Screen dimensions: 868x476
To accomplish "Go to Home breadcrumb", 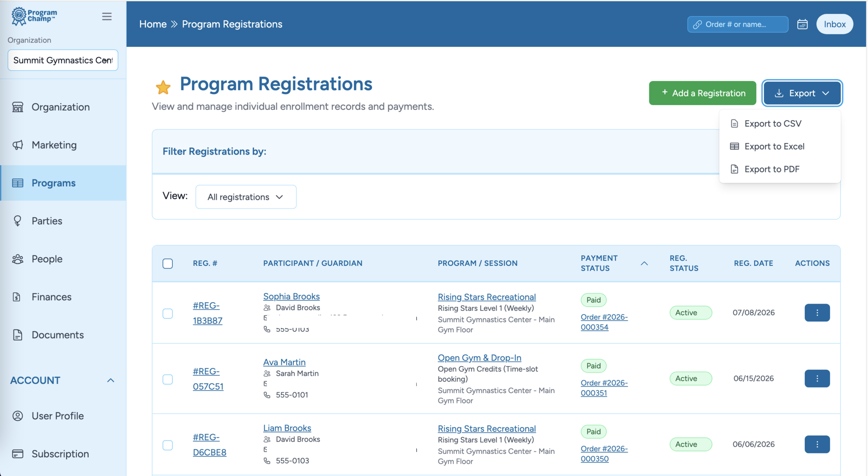I will coord(153,24).
